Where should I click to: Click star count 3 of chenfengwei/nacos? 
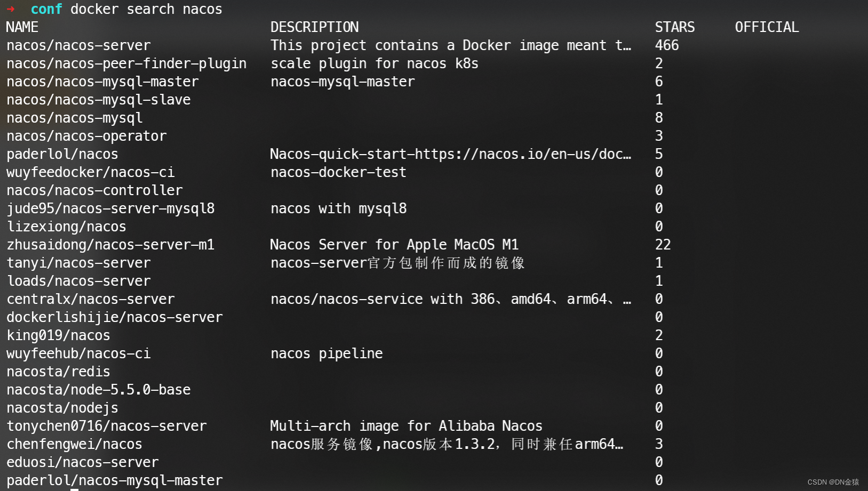point(659,444)
